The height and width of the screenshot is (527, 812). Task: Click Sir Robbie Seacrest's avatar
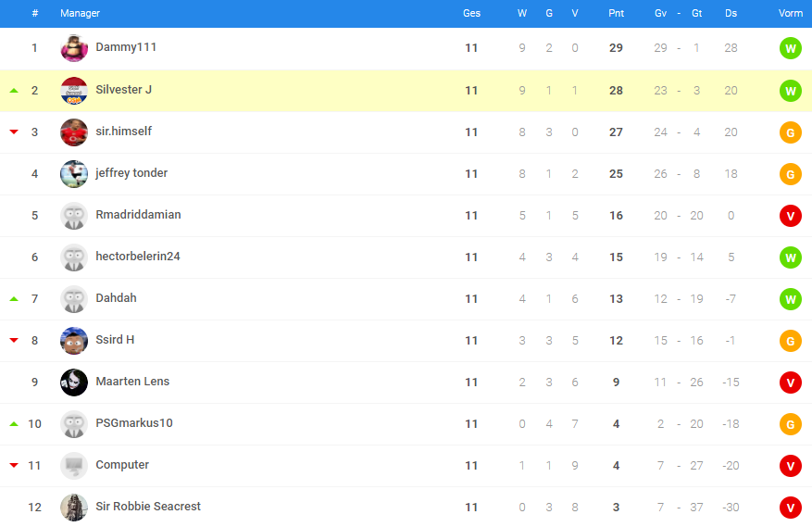click(74, 507)
